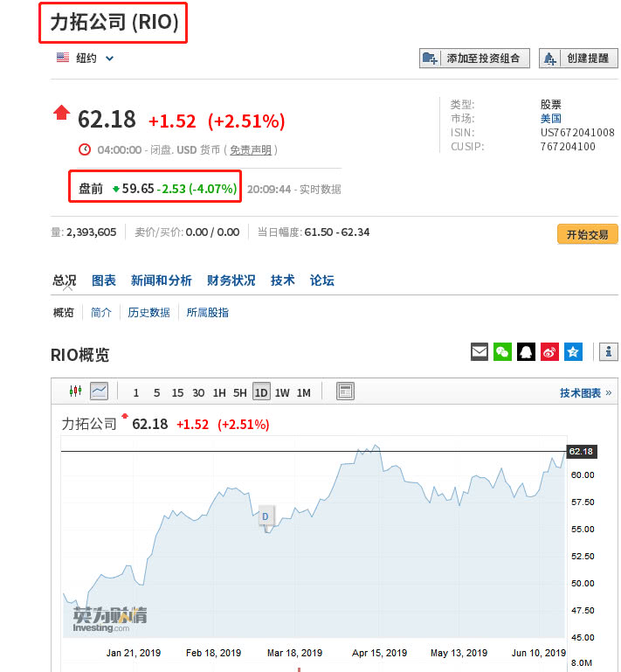Click the portfolio folder icon
621x672 pixels.
(430, 58)
